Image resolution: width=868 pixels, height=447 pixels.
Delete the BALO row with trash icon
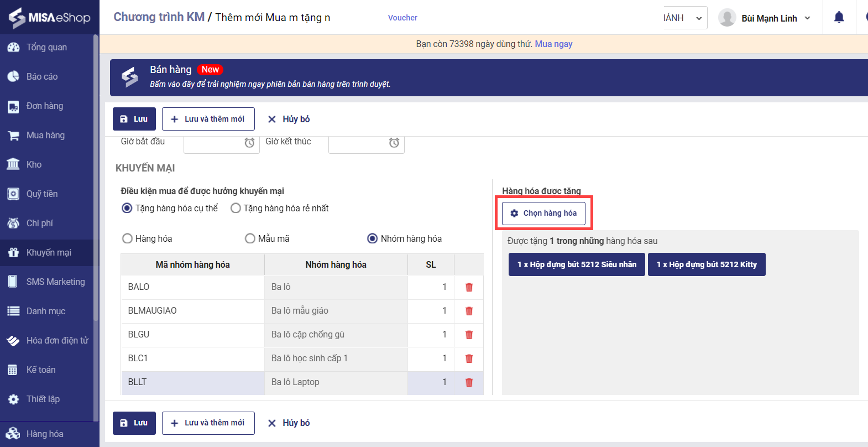click(469, 287)
